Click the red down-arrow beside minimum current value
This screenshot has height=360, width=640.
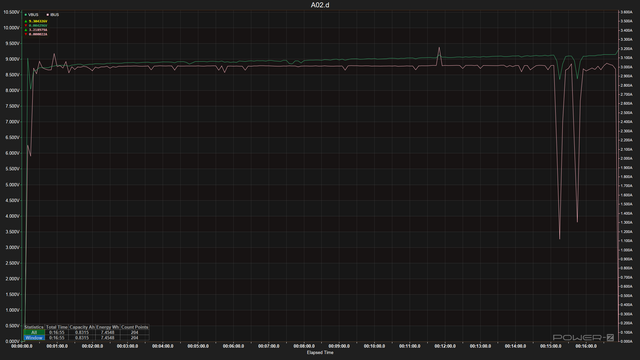point(26,34)
